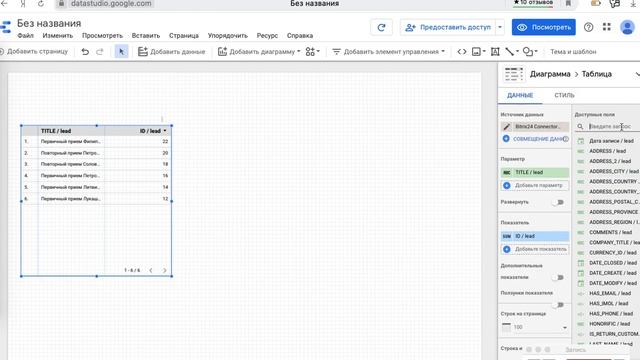
Task: Click Добавить страницу button
Action: (x=34, y=52)
